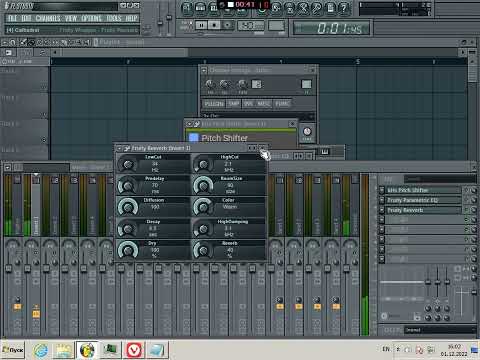Open the HELP menu
This screenshot has height=360, width=480.
click(x=131, y=18)
